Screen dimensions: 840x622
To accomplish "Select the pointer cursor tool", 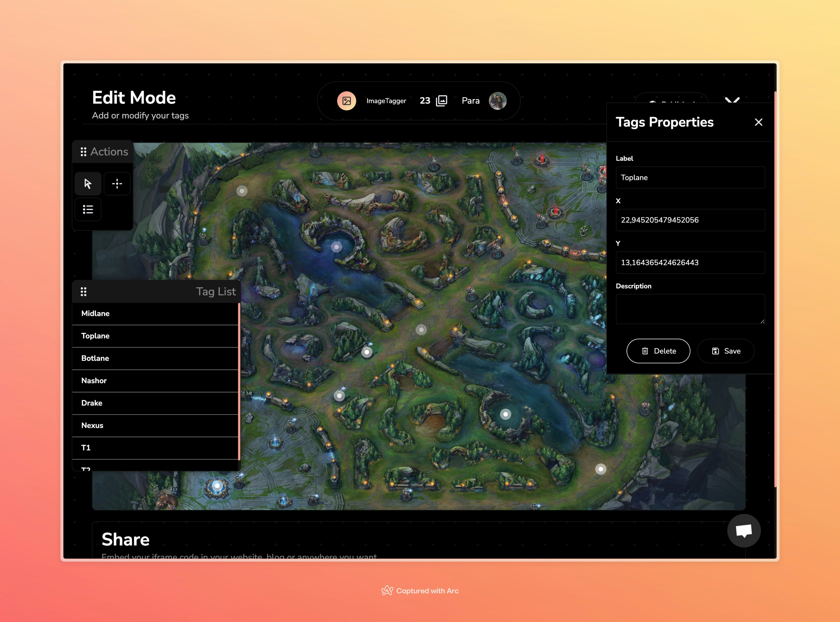I will tap(88, 184).
